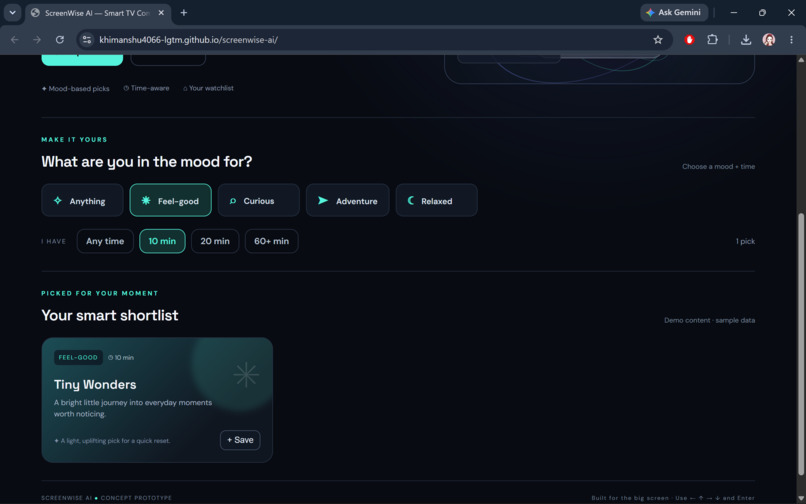806x504 pixels.
Task: Open the red ad blocker extension
Action: pyautogui.click(x=689, y=40)
